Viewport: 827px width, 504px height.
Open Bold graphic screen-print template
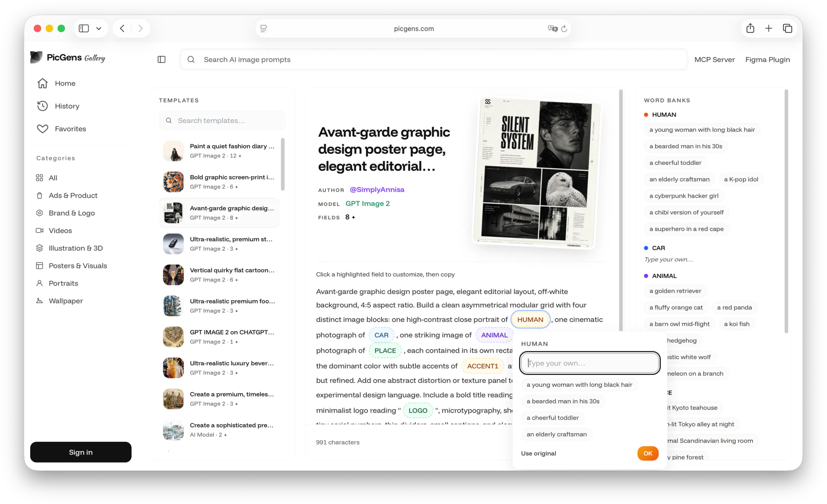[x=219, y=181]
